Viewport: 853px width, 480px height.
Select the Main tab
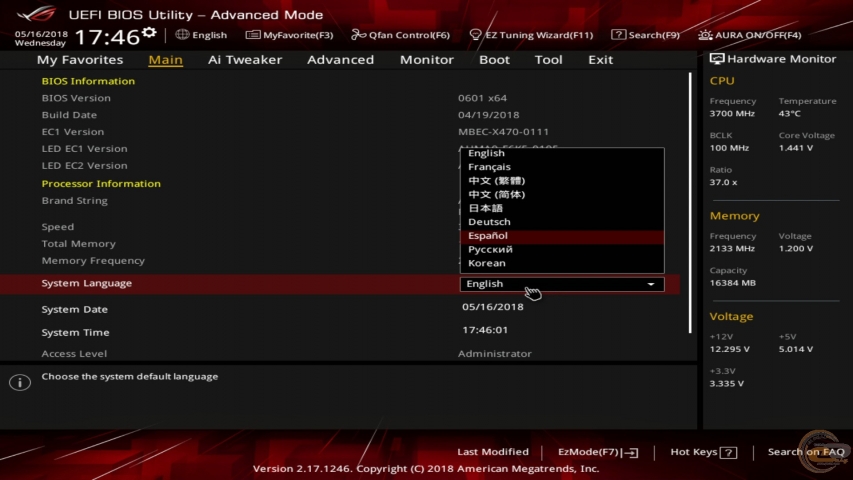click(x=165, y=59)
